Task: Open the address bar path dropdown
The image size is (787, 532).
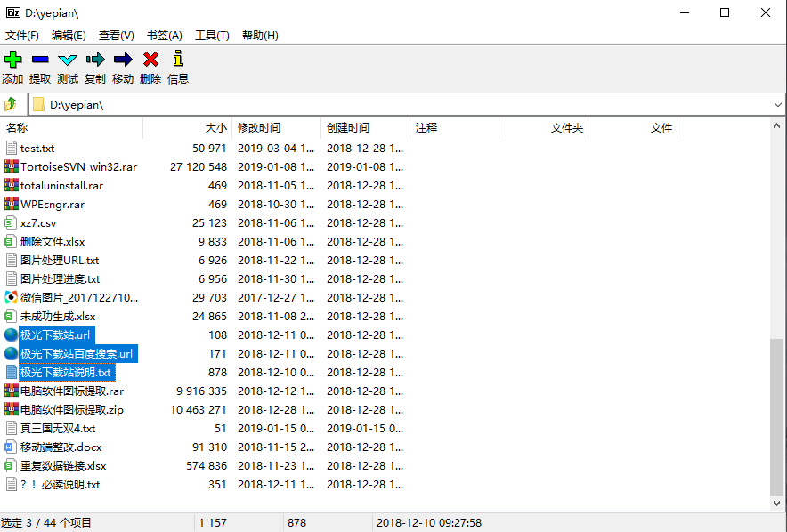Action: coord(779,104)
